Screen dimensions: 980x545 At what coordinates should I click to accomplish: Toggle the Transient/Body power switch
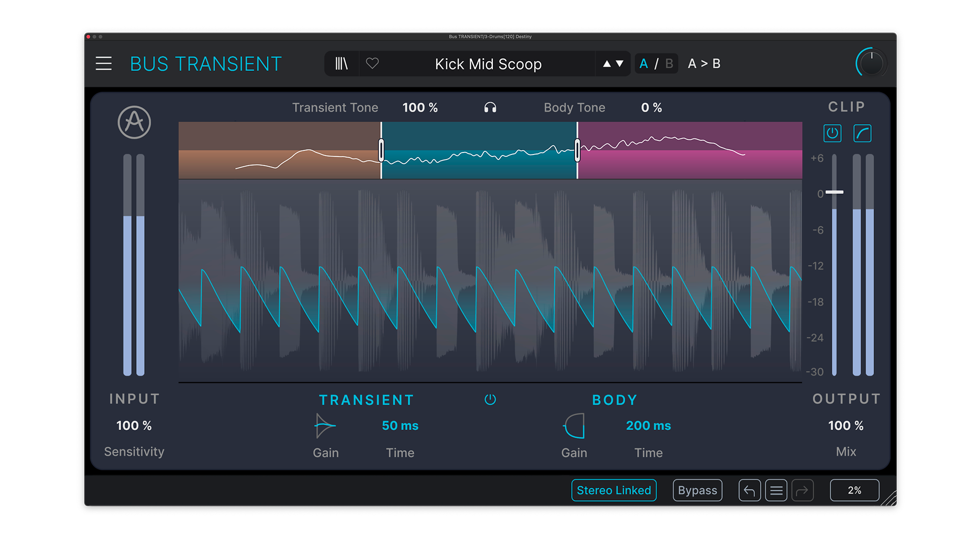490,400
